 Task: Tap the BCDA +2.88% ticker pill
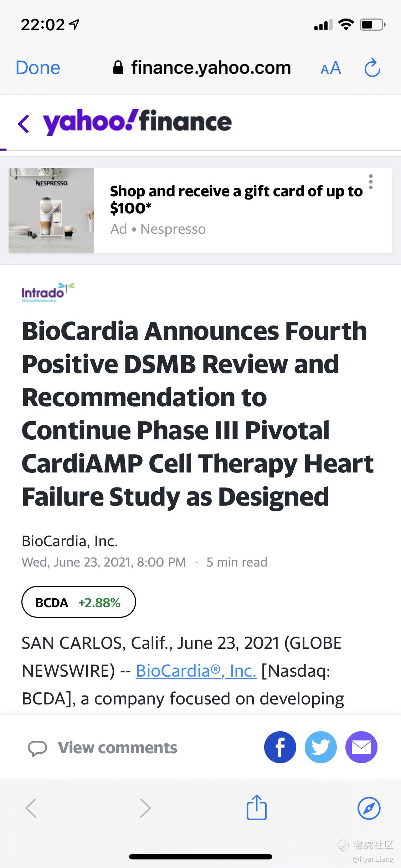coord(78,603)
